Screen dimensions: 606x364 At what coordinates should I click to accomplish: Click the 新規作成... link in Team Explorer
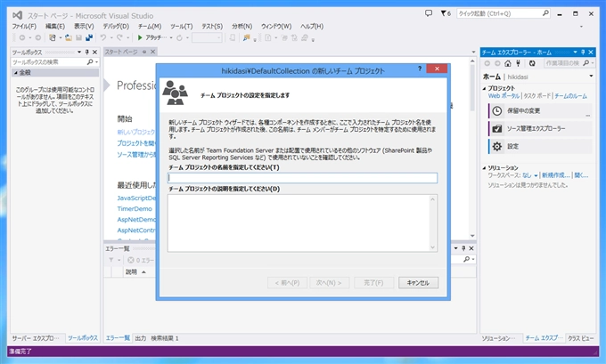[555, 175]
